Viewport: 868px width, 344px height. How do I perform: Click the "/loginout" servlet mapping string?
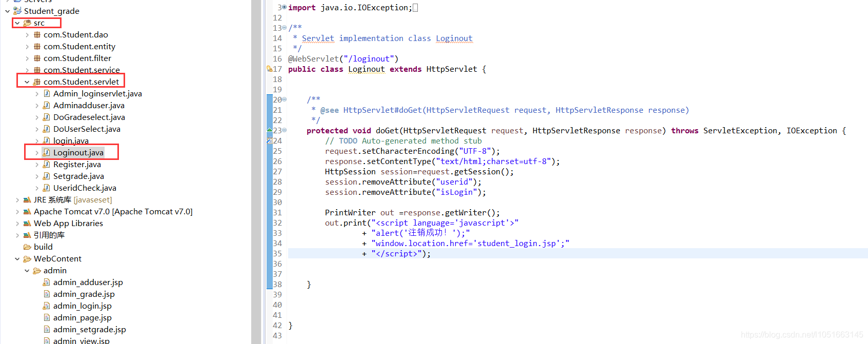[x=369, y=59]
